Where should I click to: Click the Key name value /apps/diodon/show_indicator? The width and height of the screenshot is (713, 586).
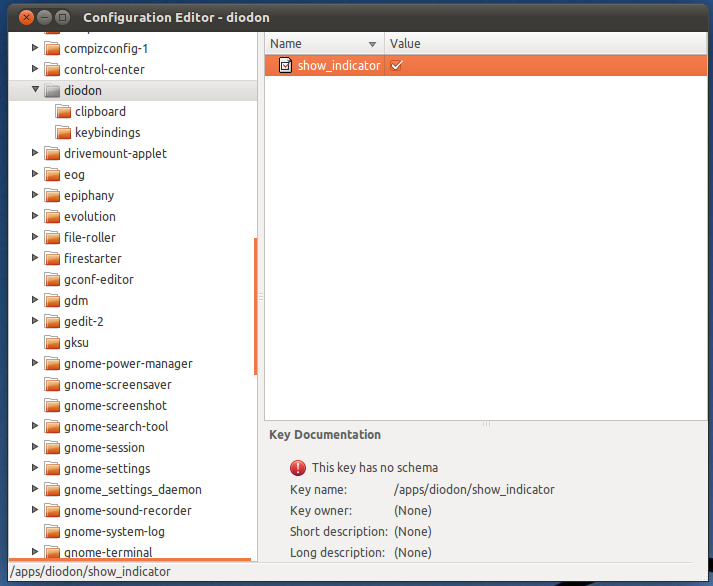click(474, 490)
